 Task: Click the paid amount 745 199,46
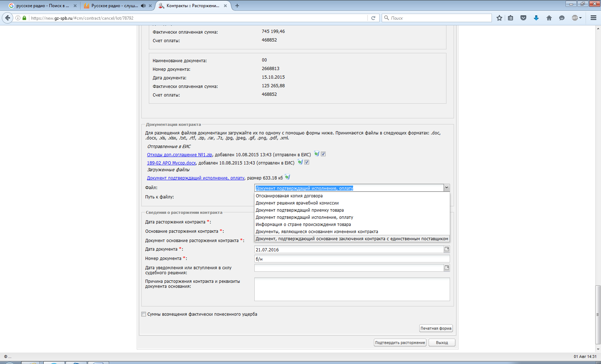[x=273, y=31]
